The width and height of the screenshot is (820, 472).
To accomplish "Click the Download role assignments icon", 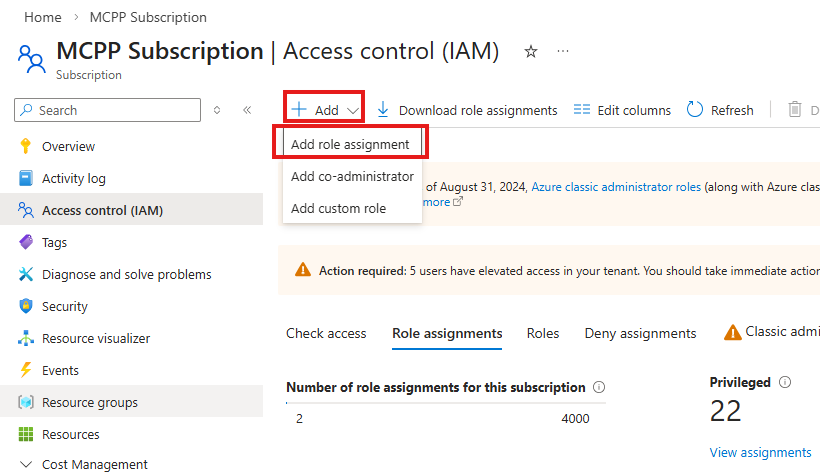I will (x=383, y=110).
